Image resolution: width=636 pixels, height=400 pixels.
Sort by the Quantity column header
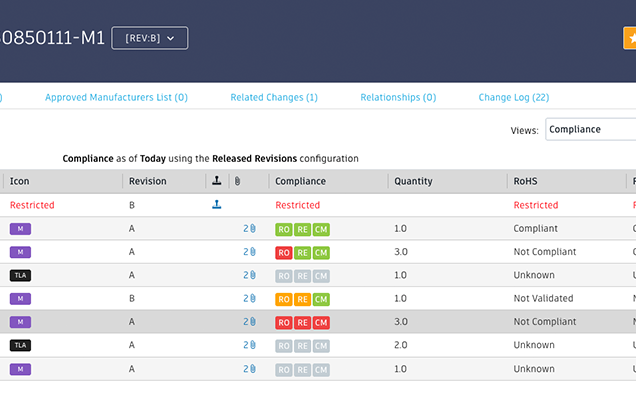coord(415,181)
